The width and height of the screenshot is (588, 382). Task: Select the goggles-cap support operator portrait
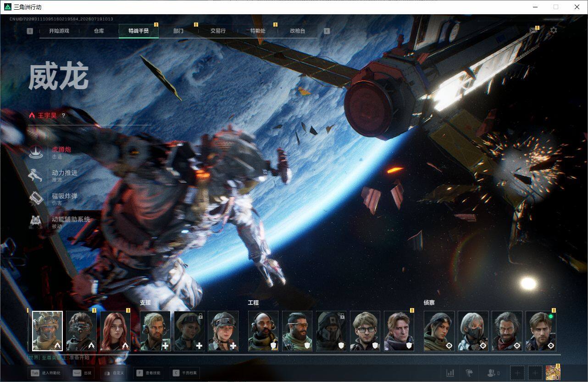click(x=223, y=331)
